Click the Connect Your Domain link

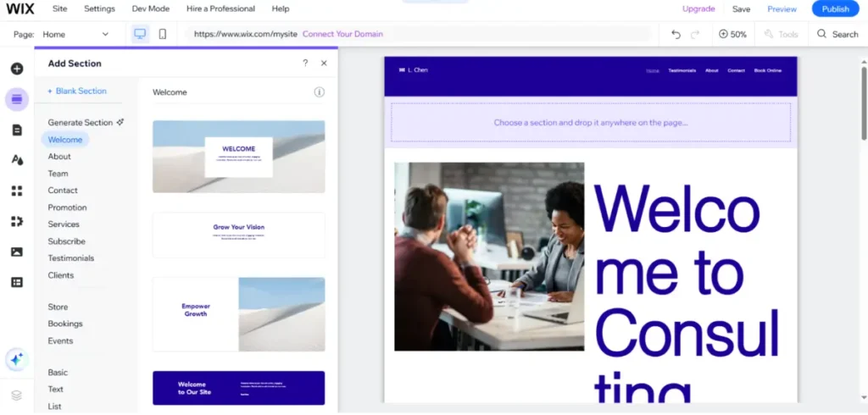coord(342,35)
